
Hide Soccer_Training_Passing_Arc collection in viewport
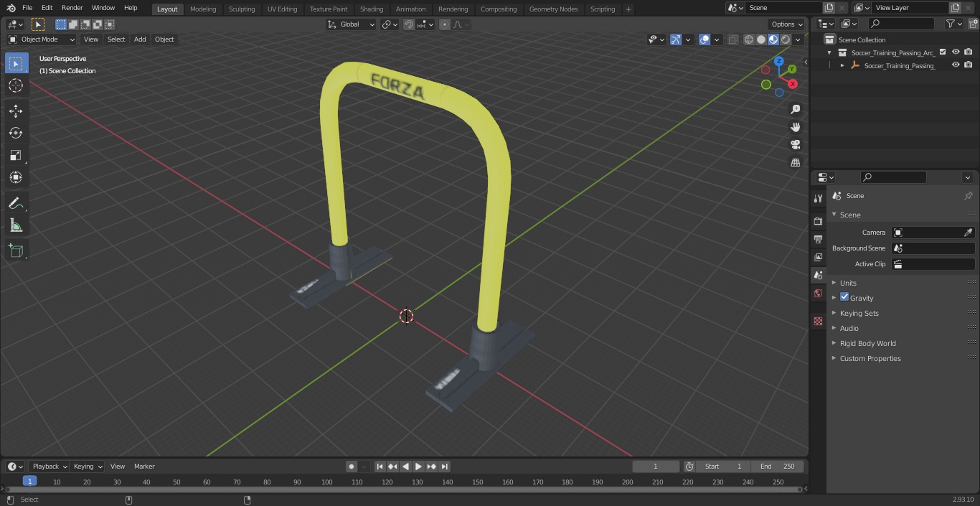pyautogui.click(x=956, y=52)
